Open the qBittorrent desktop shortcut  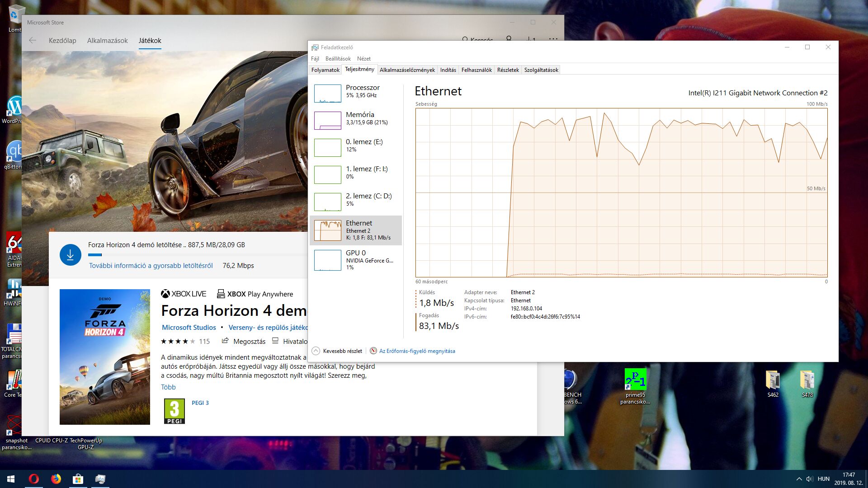tap(14, 155)
